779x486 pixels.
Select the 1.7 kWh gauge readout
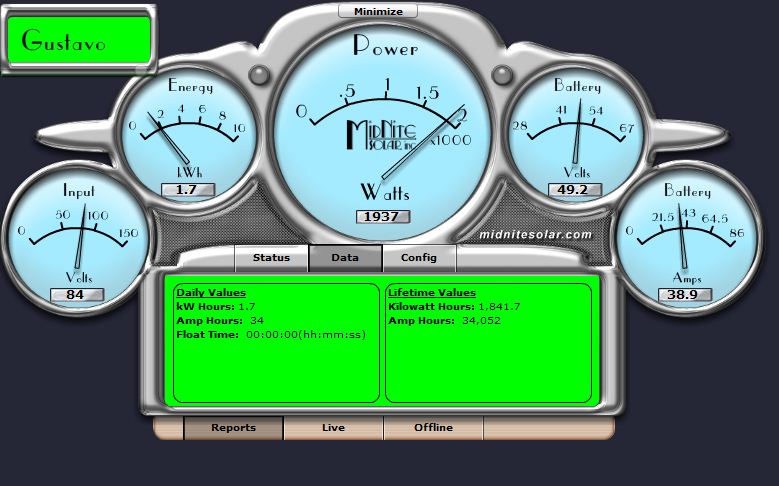point(188,190)
